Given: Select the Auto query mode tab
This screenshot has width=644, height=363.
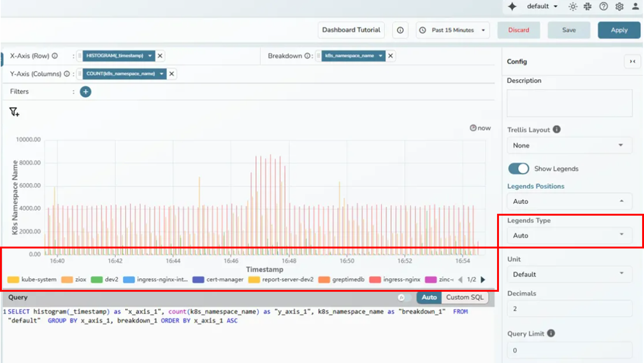Looking at the screenshot, I should point(429,297).
